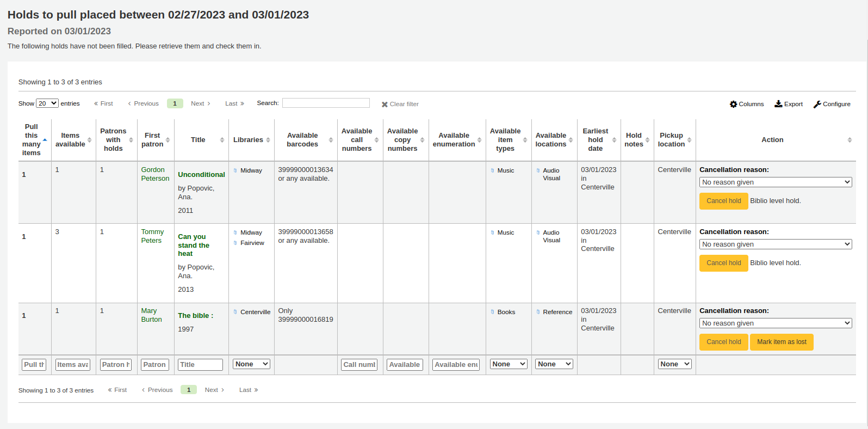Click the Export download icon button
Image resolution: width=868 pixels, height=429 pixels.
788,104
